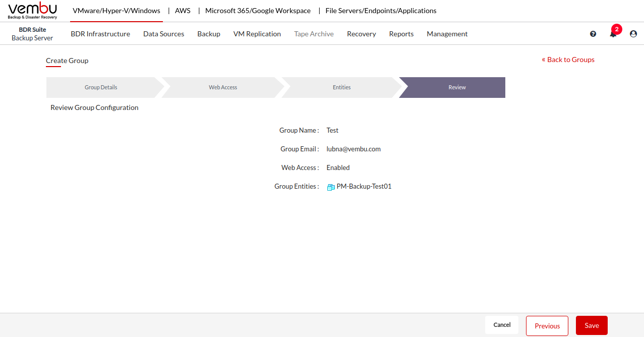The image size is (644, 337).
Task: Click Back to Groups link
Action: tap(568, 60)
